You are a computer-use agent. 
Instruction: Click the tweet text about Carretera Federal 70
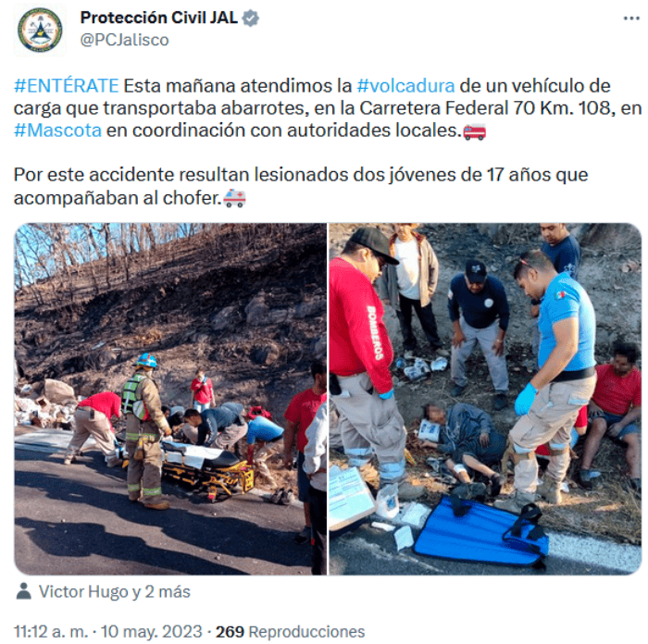point(328,108)
